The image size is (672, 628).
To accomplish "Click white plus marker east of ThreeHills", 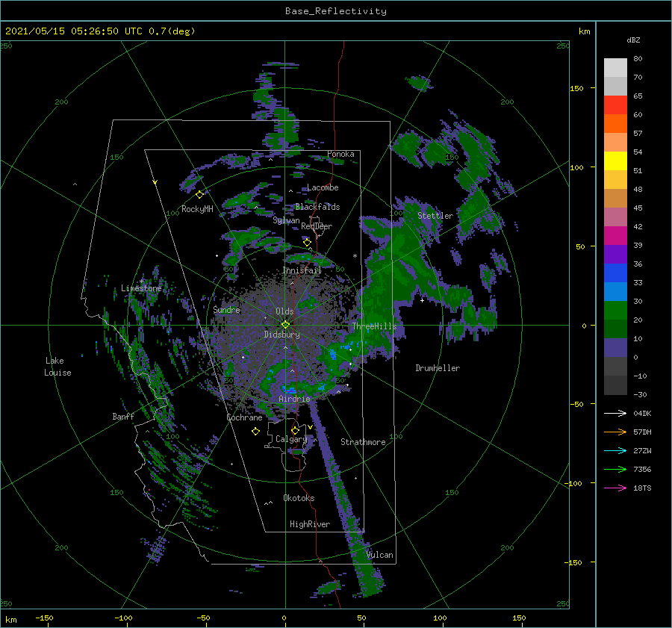I will [422, 300].
